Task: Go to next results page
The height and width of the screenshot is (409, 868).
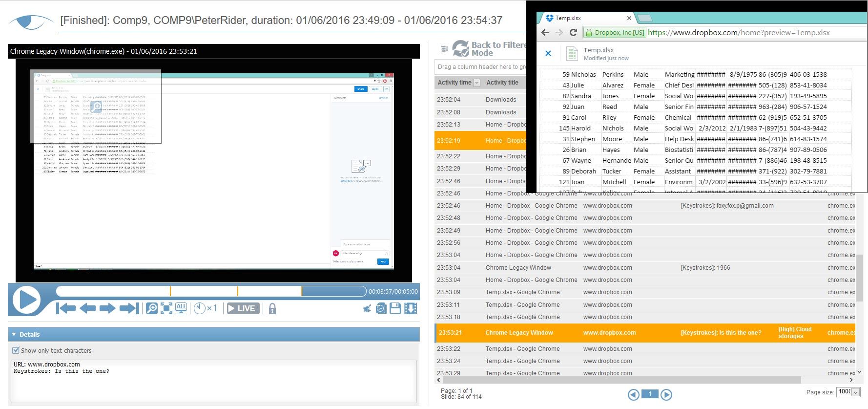Action: pos(666,394)
